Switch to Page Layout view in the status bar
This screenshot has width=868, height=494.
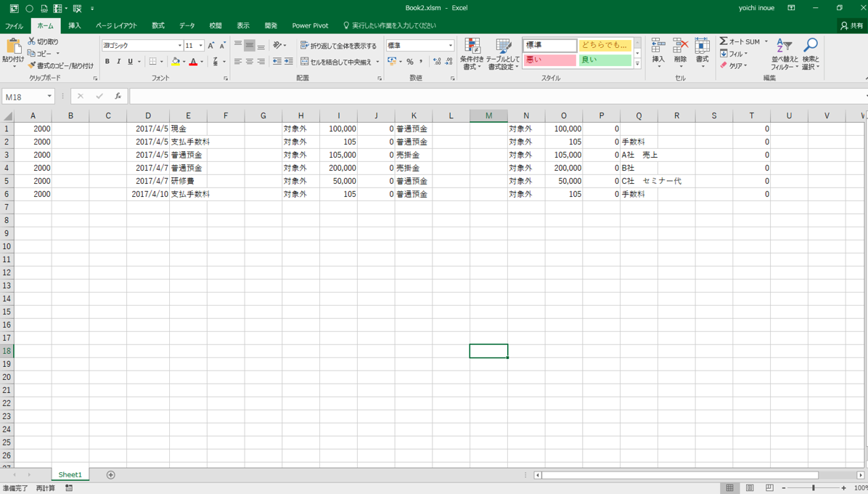[750, 488]
